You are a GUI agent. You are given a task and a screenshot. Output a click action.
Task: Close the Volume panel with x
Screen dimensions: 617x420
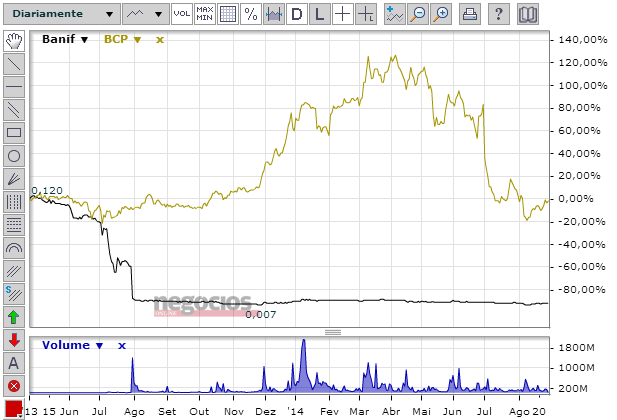click(122, 346)
